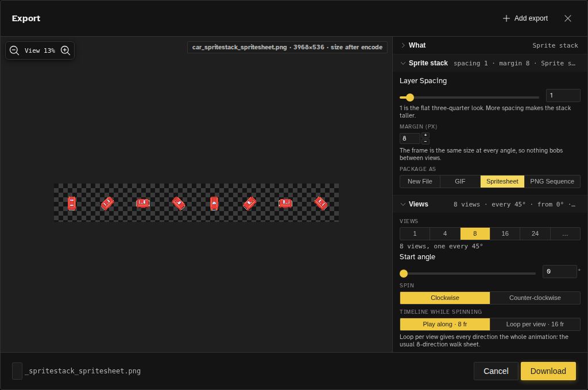
Task: Choose Loop per view · 16 fr
Action: tap(535, 324)
